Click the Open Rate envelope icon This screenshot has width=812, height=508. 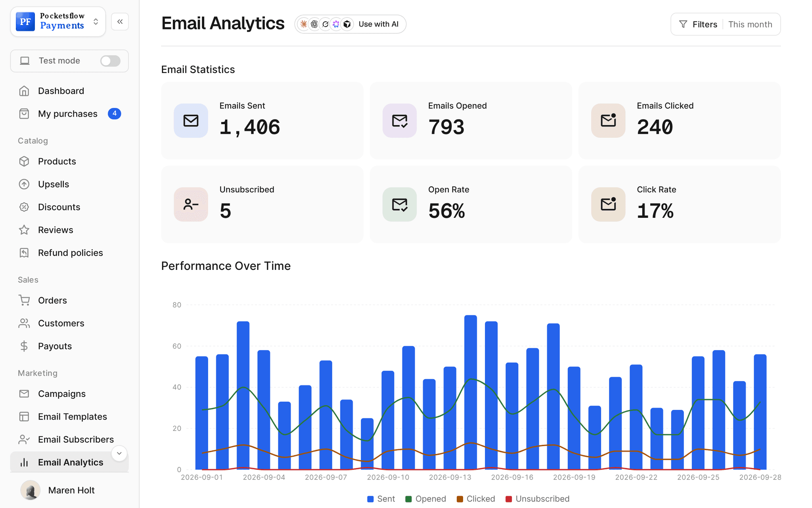(x=399, y=204)
